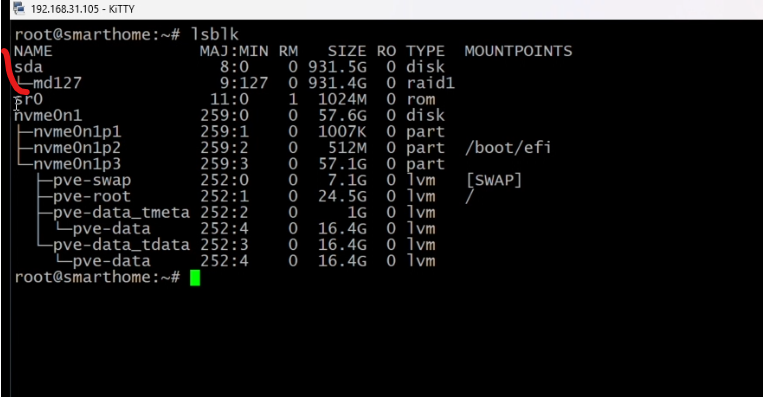The height and width of the screenshot is (397, 763).
Task: Click the 'raid1' type value
Action: click(x=431, y=83)
